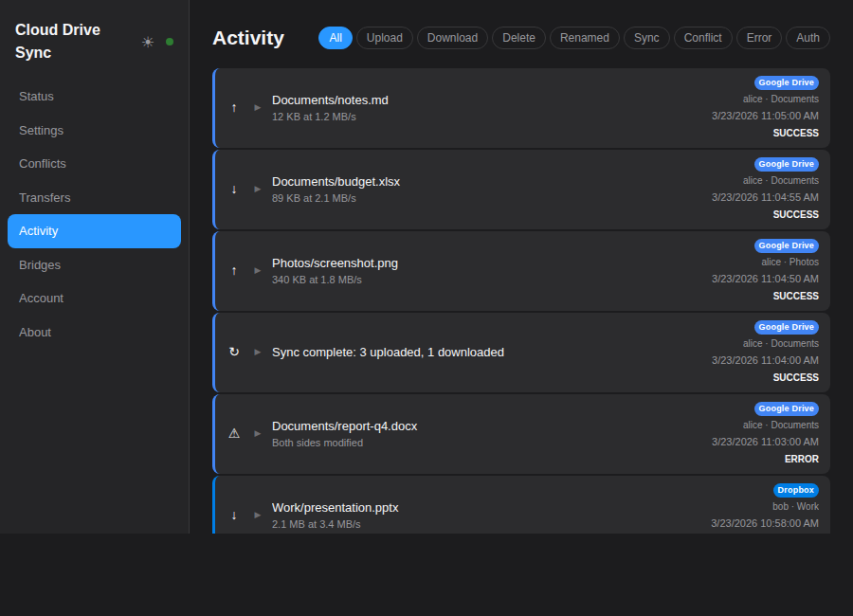Expand the Documents/budget.xlsx entry details
Screen dimensions: 853x616
(257, 190)
